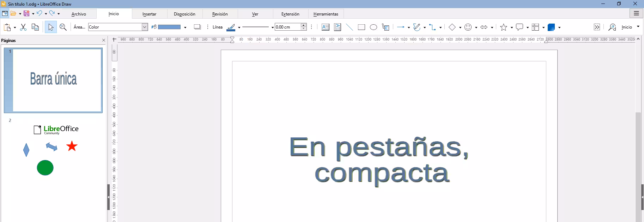Click the toolbar overflow double-chevron

(x=597, y=27)
